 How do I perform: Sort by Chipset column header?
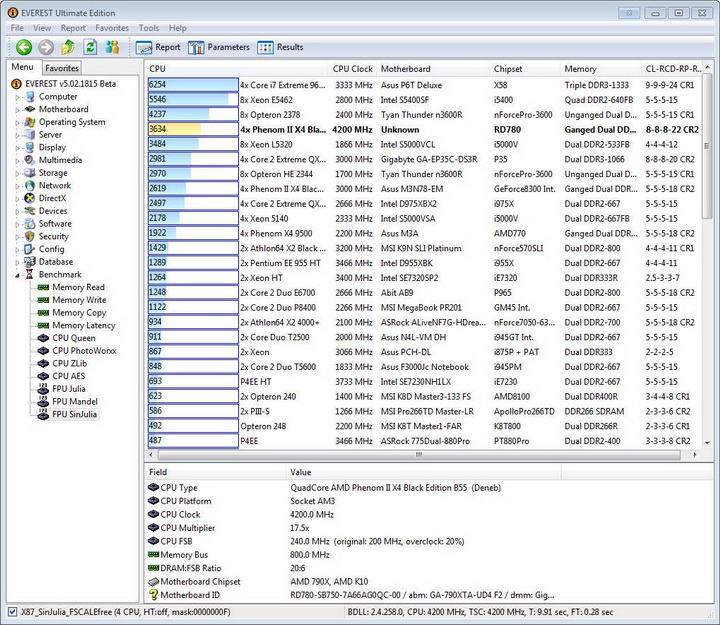tap(525, 69)
